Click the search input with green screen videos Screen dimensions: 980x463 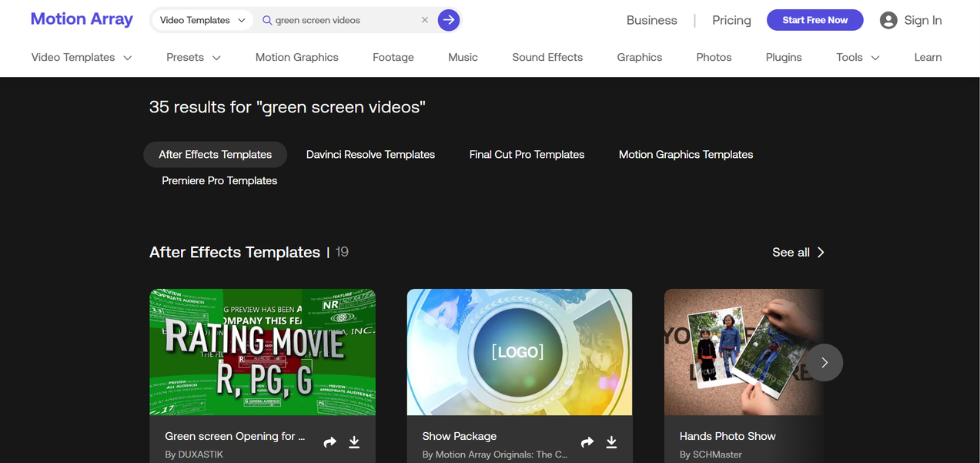(345, 20)
